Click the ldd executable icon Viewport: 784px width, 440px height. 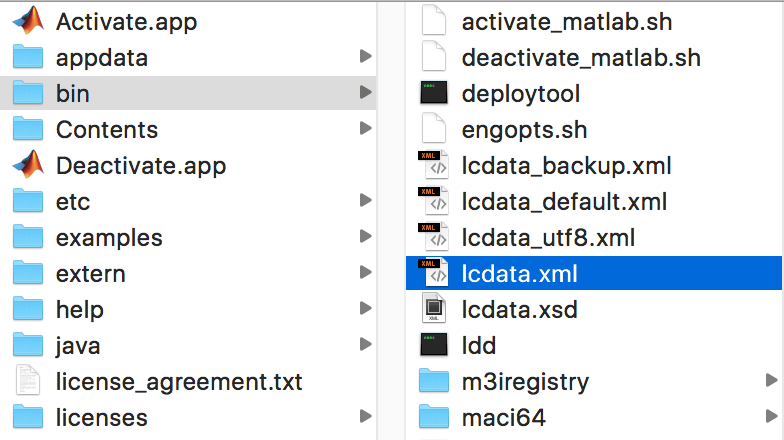click(x=434, y=345)
